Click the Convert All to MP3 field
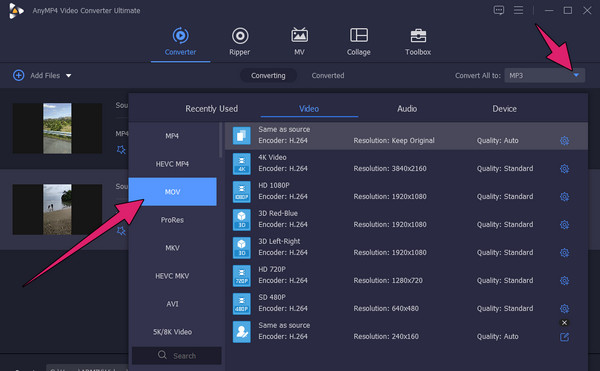600x371 pixels. coord(545,75)
